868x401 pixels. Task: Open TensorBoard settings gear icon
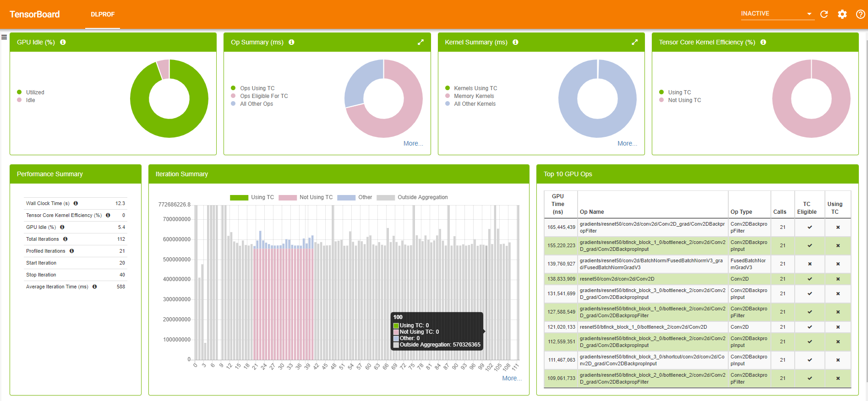[x=842, y=14]
